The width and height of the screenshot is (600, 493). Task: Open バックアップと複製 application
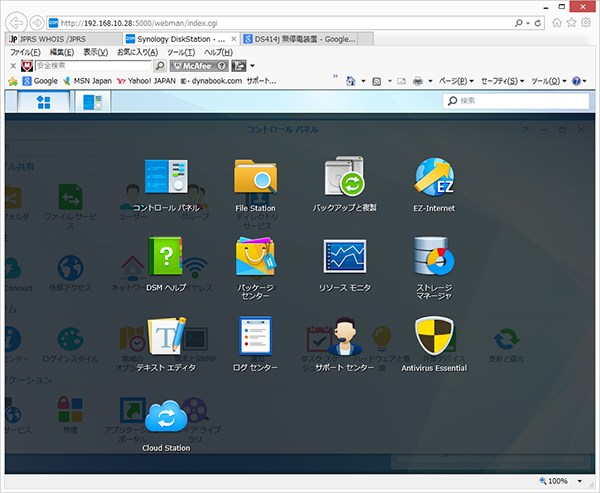pyautogui.click(x=345, y=176)
